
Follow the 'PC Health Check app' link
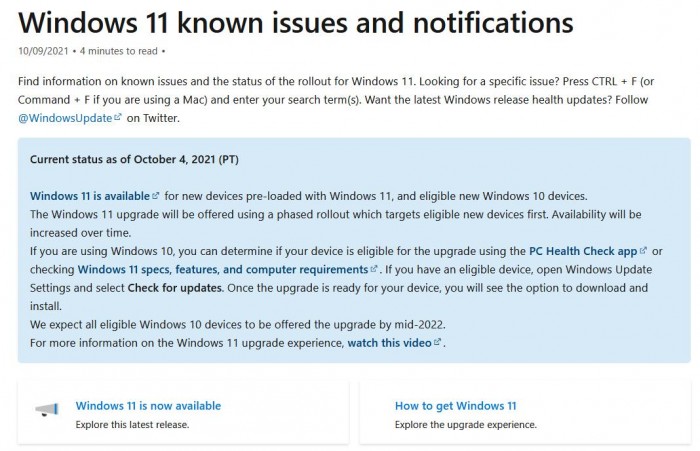coord(583,251)
